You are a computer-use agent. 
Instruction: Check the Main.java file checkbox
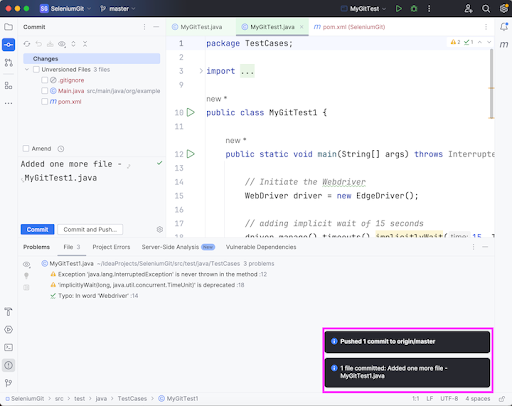click(45, 91)
